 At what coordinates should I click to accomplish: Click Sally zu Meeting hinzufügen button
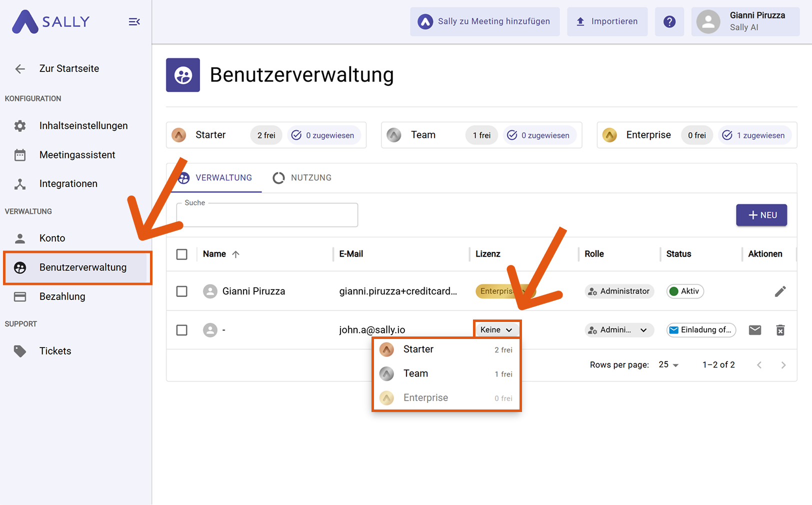485,21
